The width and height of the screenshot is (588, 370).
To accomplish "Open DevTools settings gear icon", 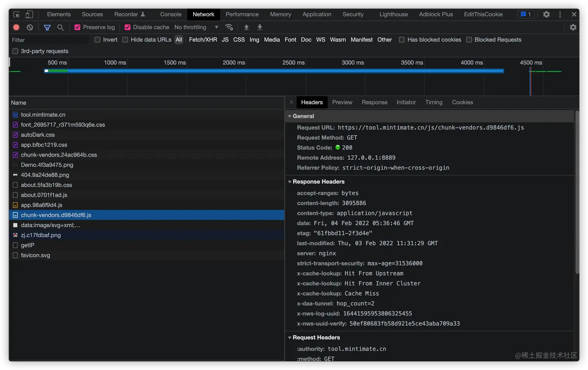I will click(546, 14).
